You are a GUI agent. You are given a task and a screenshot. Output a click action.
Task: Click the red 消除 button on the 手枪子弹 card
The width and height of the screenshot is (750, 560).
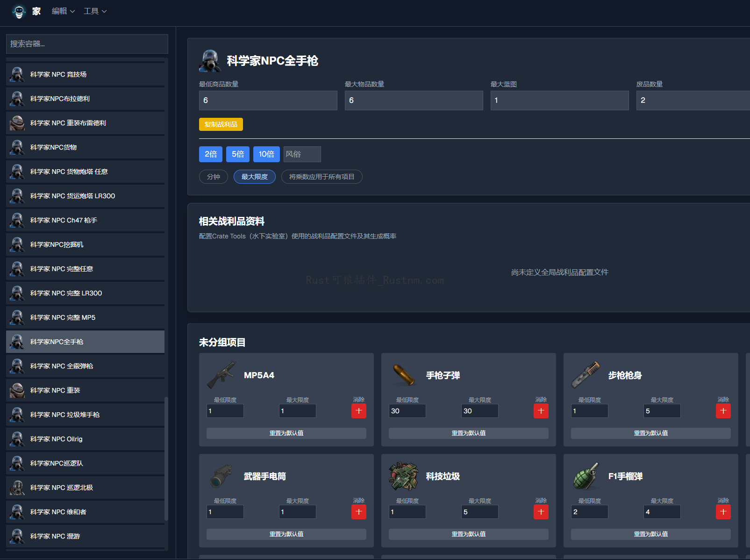point(541,411)
